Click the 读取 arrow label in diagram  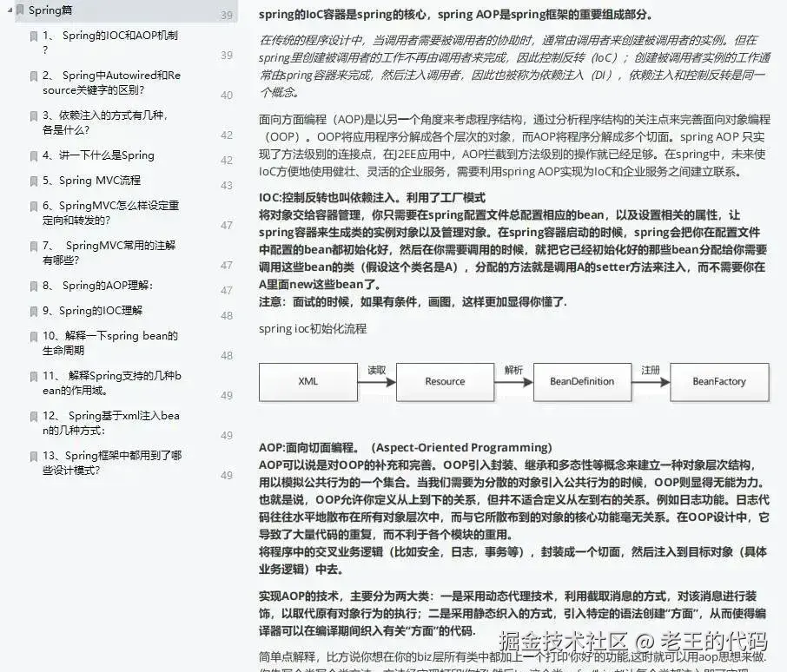[x=376, y=370]
